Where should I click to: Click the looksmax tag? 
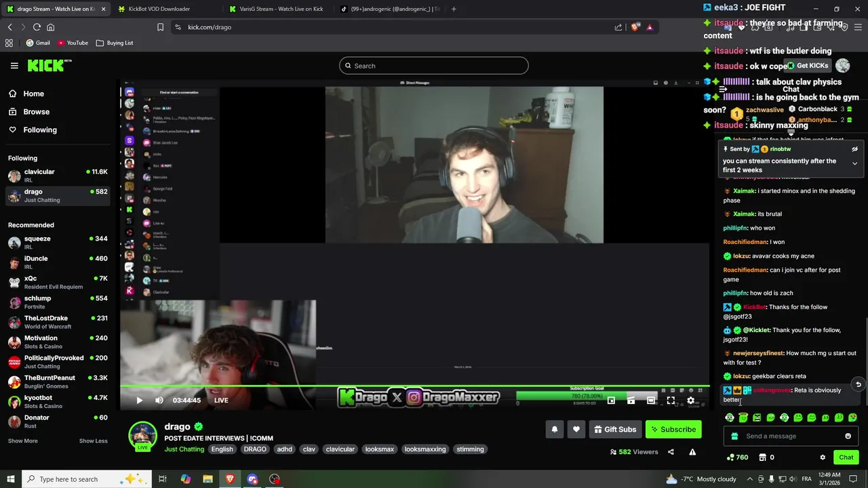[x=380, y=449]
